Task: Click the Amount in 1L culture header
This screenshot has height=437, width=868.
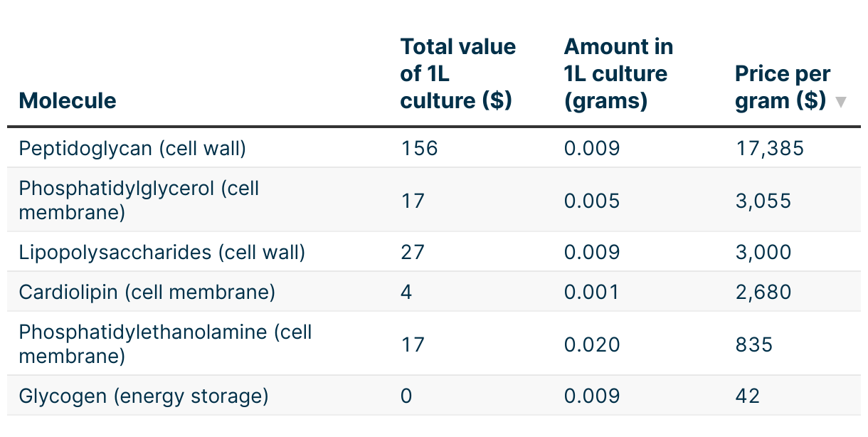Action: point(618,74)
